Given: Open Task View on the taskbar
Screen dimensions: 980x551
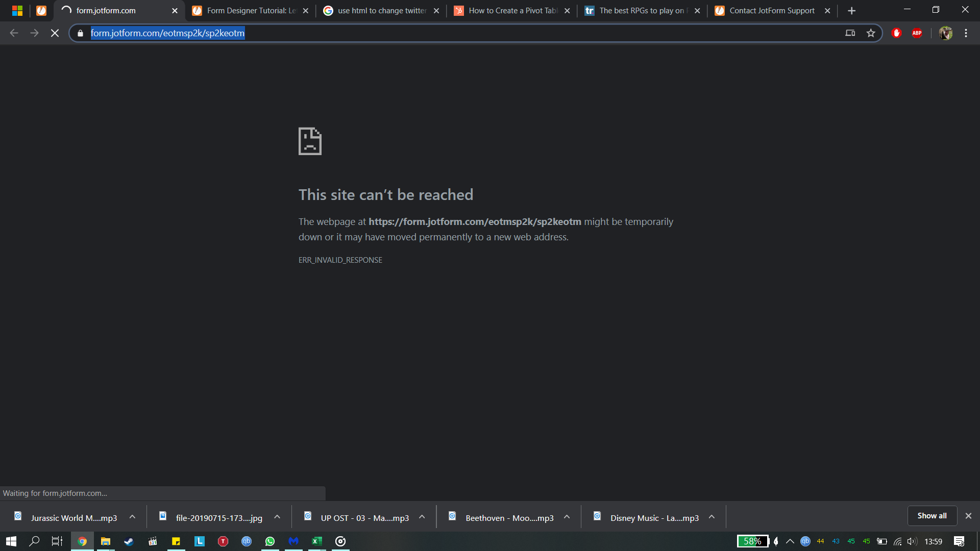Looking at the screenshot, I should click(x=57, y=541).
